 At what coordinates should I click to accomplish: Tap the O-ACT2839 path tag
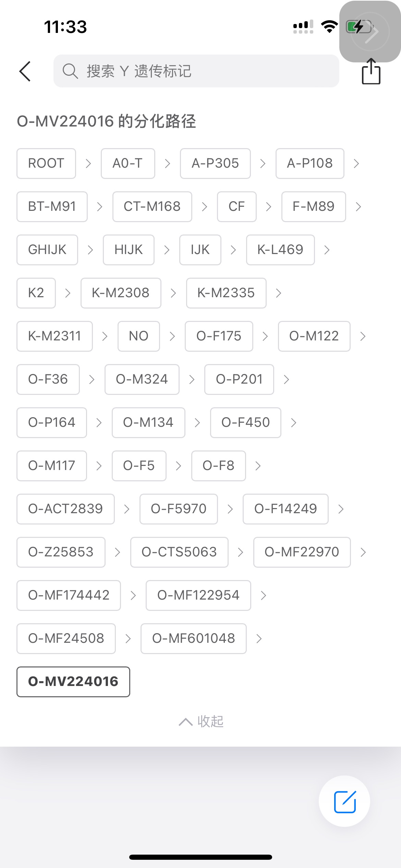coord(65,509)
